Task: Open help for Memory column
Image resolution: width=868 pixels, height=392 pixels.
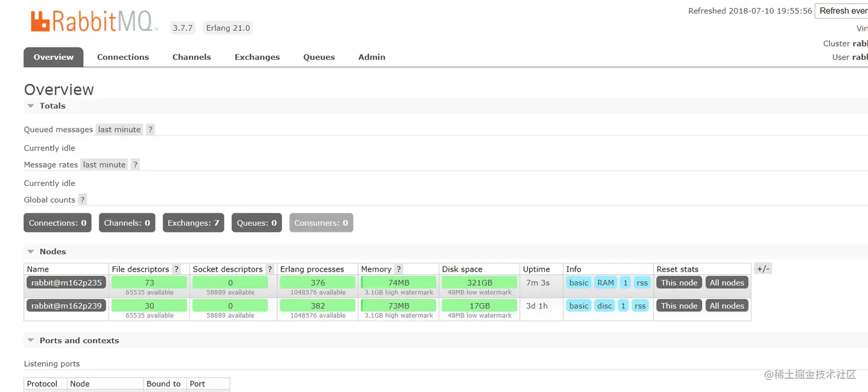Action: click(x=398, y=269)
